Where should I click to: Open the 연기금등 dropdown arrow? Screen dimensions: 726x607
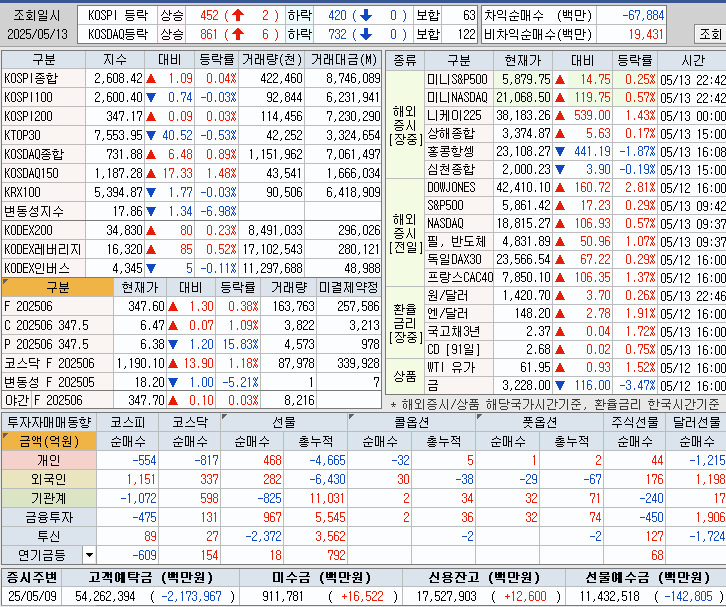(x=89, y=555)
